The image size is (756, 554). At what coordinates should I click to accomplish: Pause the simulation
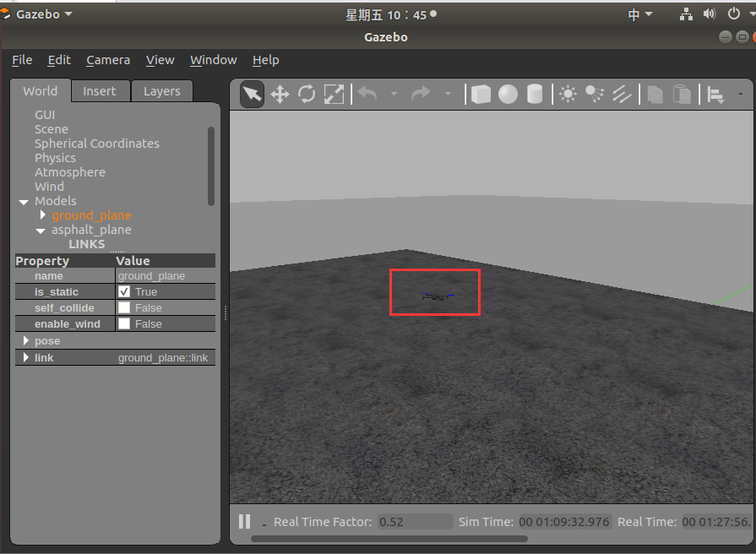pyautogui.click(x=244, y=522)
